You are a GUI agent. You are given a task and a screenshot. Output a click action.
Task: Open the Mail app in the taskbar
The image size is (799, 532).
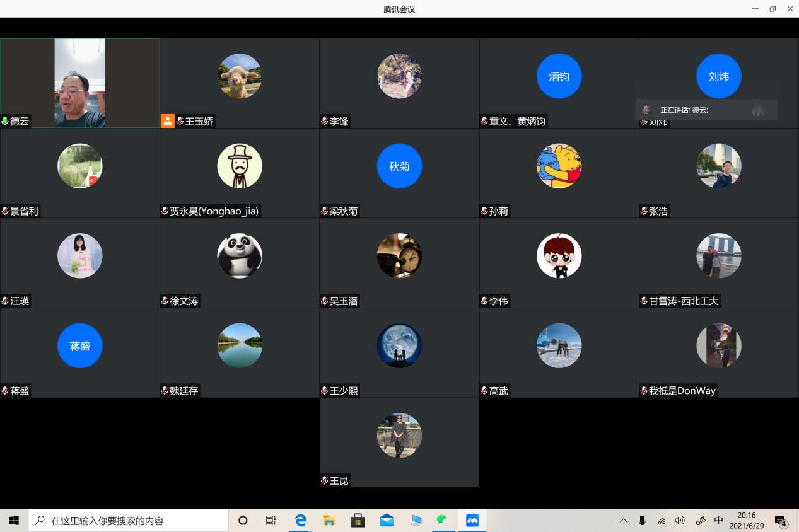coord(387,521)
